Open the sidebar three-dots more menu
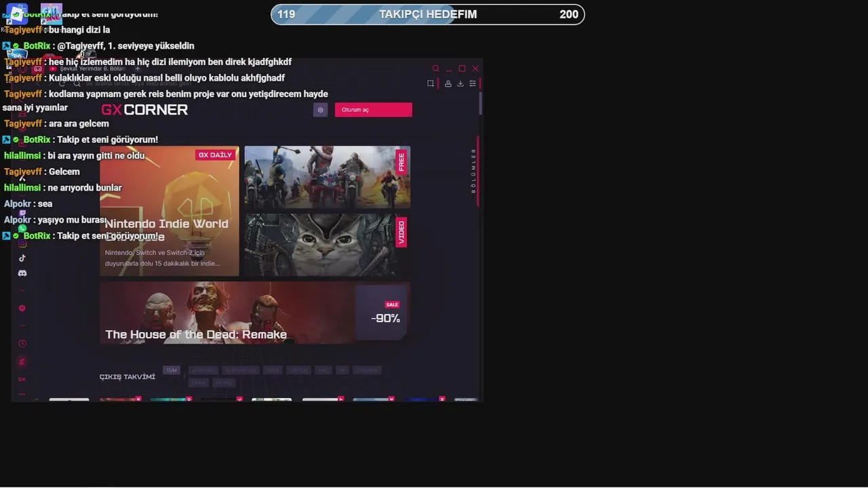This screenshot has width=868, height=488. [22, 394]
